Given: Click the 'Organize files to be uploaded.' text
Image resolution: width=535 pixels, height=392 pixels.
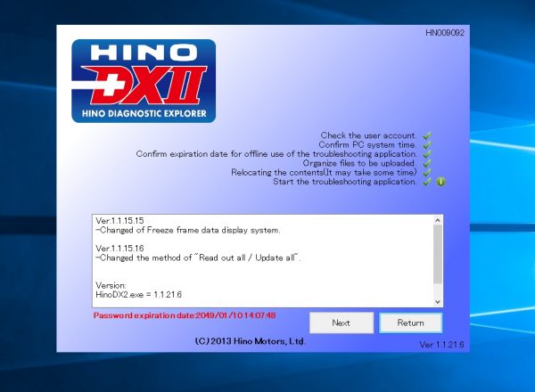Looking at the screenshot, I should tap(359, 163).
